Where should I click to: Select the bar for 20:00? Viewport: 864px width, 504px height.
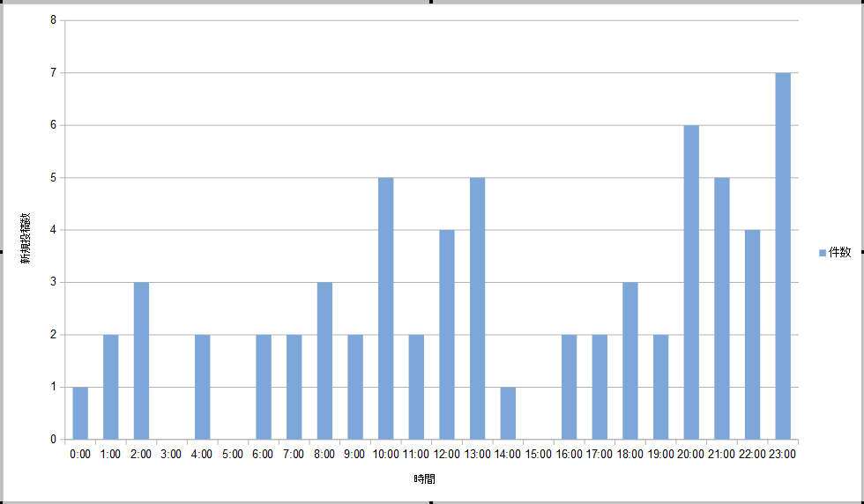[691, 282]
